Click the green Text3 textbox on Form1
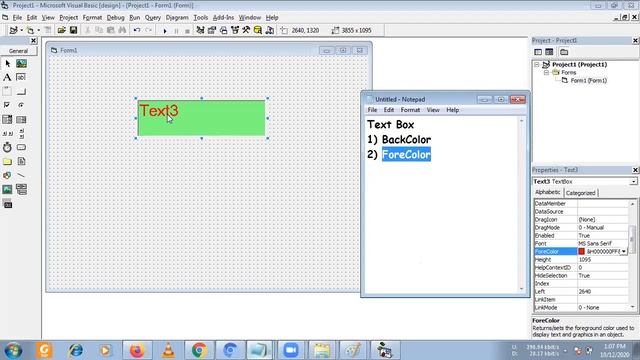Viewport: 640px width, 360px height. click(202, 118)
